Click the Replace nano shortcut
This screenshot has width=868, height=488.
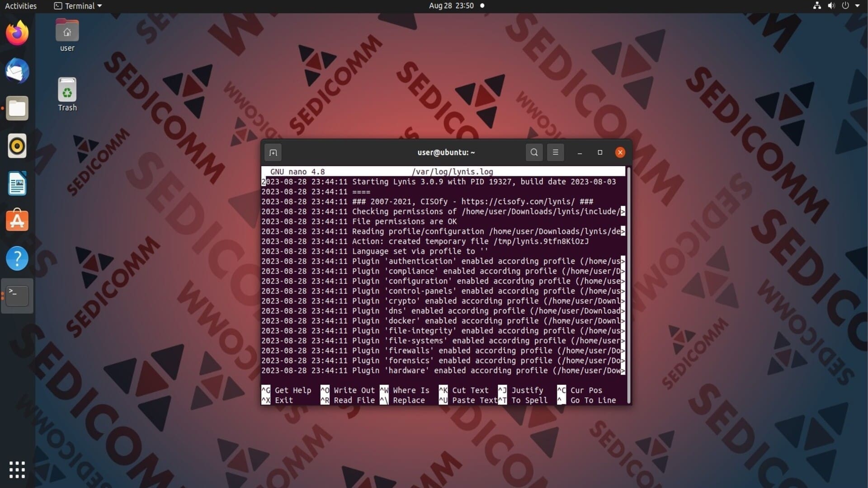tap(402, 400)
